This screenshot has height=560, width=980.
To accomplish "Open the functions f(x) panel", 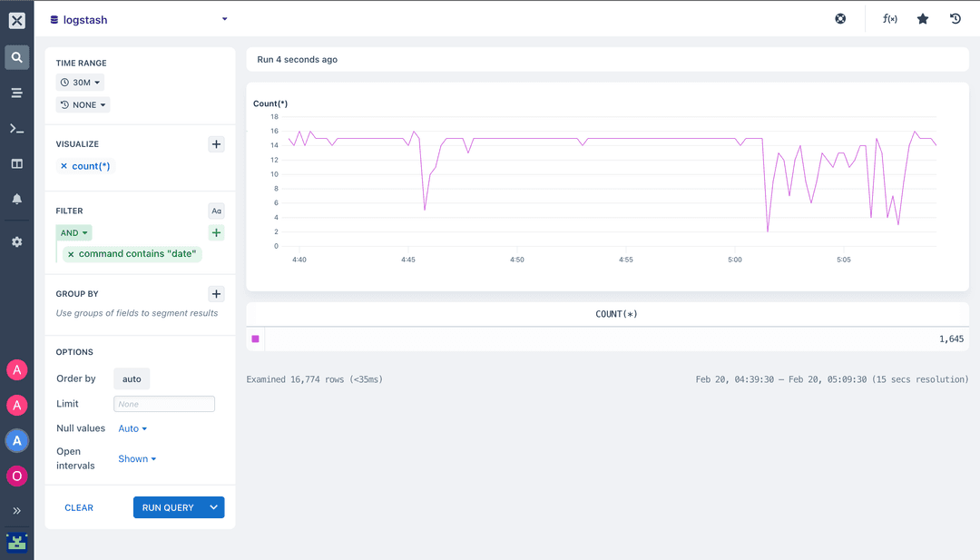I will coord(889,18).
